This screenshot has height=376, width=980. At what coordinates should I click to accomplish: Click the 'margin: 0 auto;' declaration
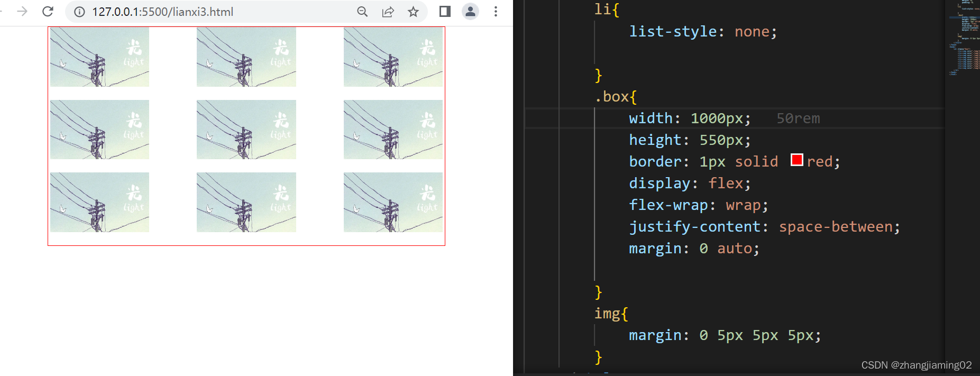694,249
